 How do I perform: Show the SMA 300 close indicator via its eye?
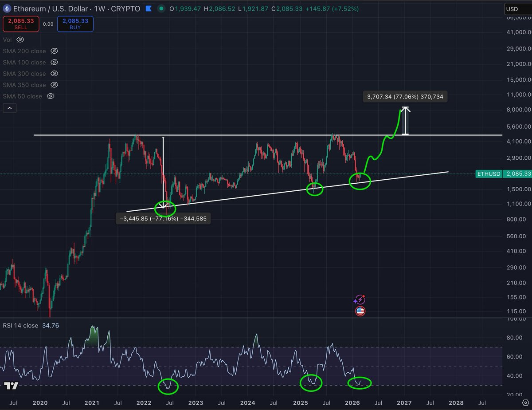click(x=55, y=74)
